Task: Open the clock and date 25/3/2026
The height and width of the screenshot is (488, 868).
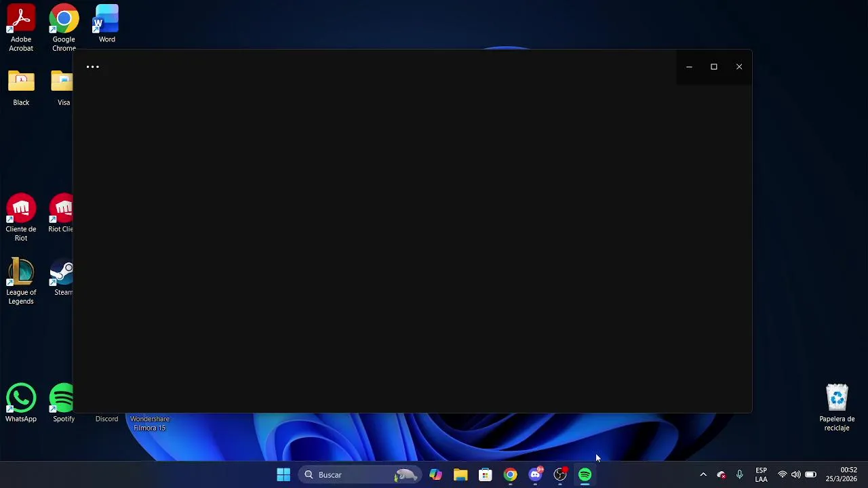Action: pos(841,475)
